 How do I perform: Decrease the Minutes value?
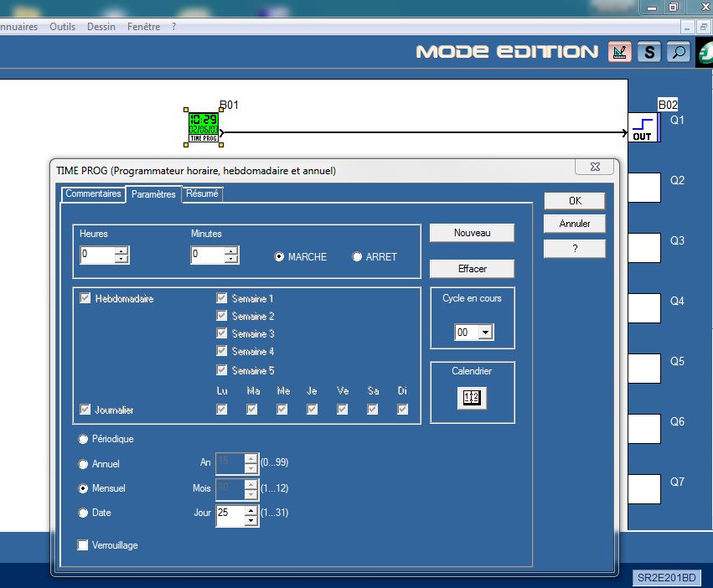tap(231, 259)
